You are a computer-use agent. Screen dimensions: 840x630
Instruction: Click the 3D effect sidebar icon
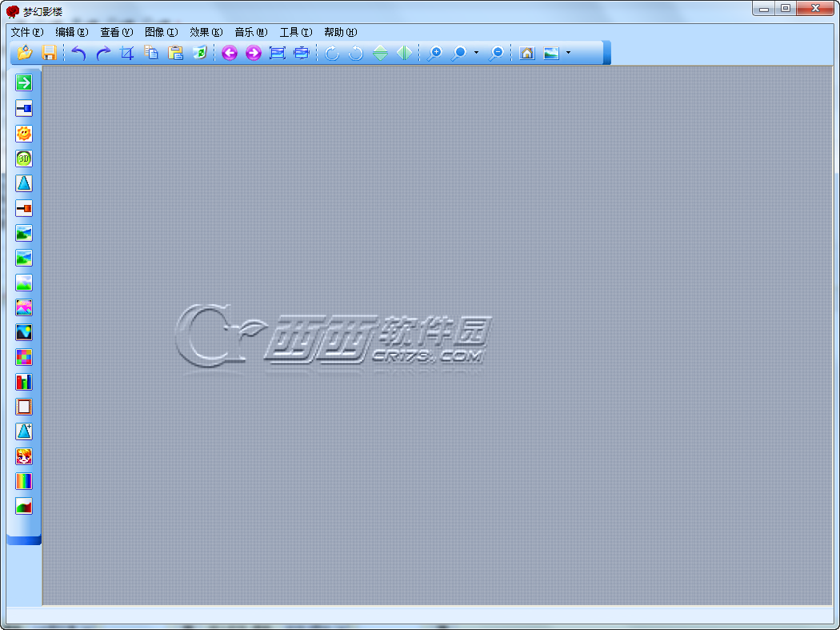pyautogui.click(x=23, y=159)
